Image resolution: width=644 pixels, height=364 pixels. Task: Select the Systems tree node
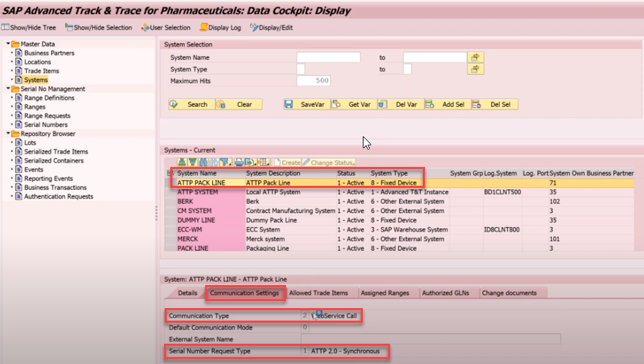pos(36,80)
